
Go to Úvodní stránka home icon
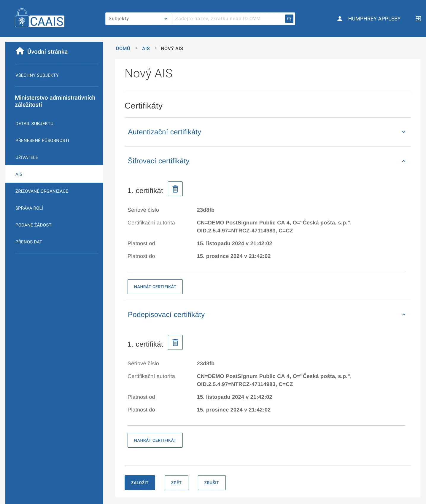(x=20, y=51)
